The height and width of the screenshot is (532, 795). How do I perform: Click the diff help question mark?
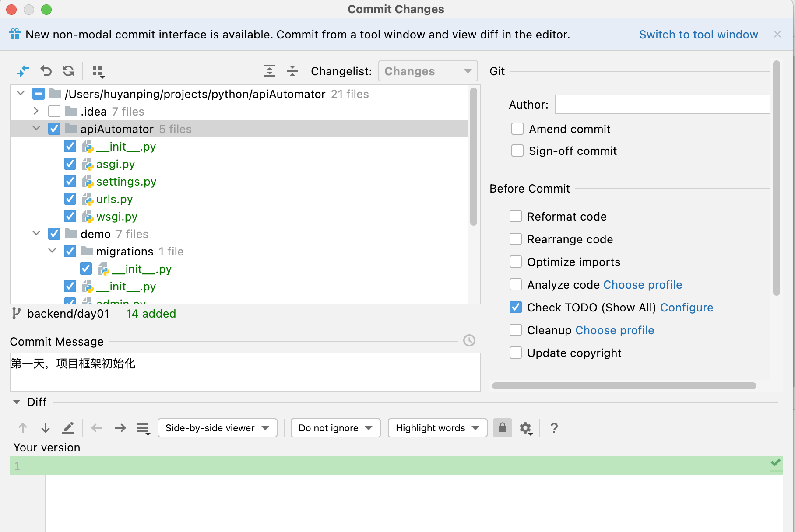coord(554,428)
